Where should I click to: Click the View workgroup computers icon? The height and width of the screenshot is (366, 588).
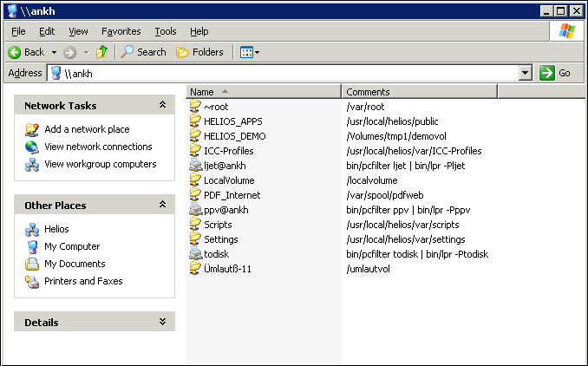coord(32,164)
